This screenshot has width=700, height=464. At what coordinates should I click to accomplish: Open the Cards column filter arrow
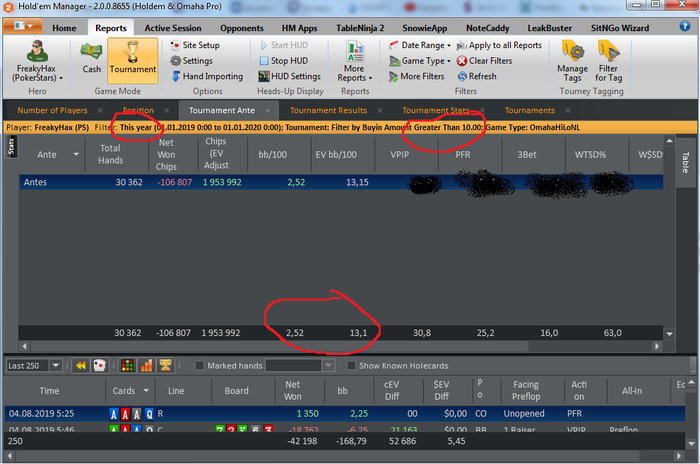146,391
